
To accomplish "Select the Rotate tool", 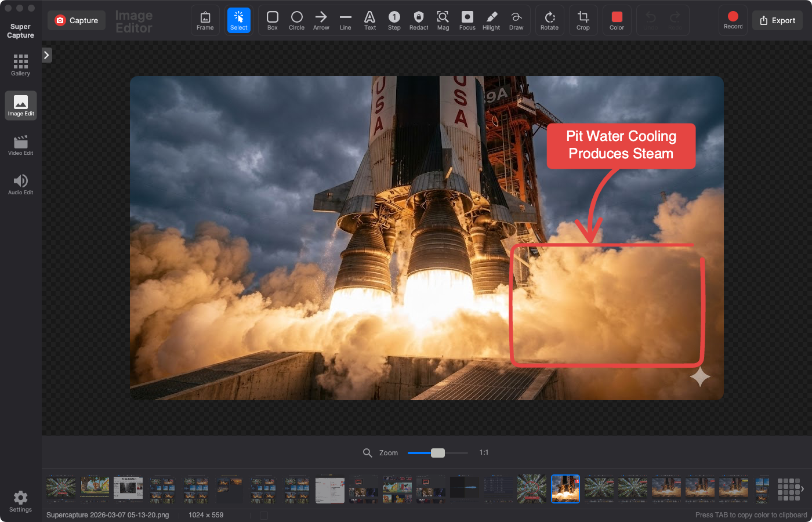I will pyautogui.click(x=549, y=20).
